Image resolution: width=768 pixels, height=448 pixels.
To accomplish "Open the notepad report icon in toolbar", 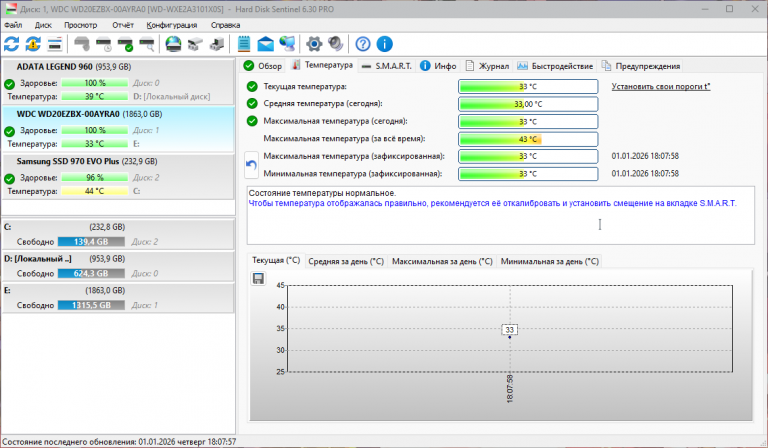I will click(x=244, y=44).
